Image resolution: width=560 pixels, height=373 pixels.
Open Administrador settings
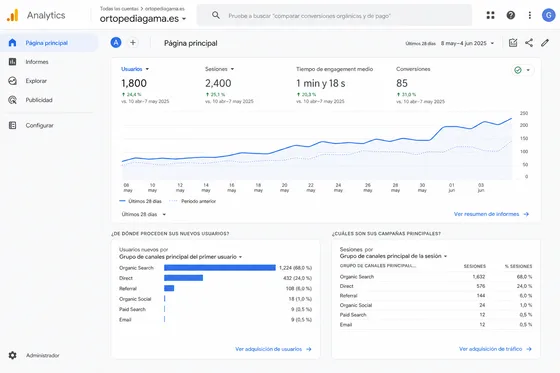coord(42,355)
